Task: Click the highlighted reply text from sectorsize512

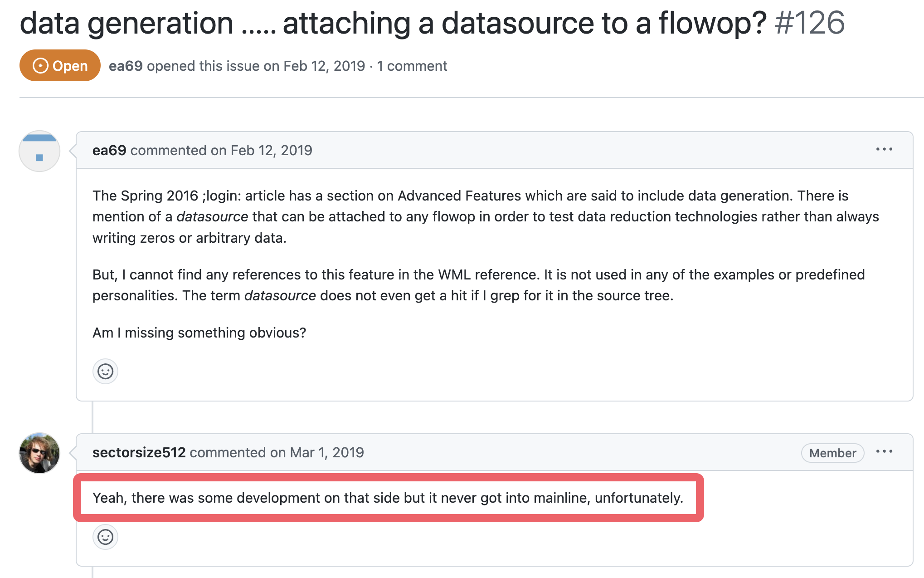Action: pos(388,498)
